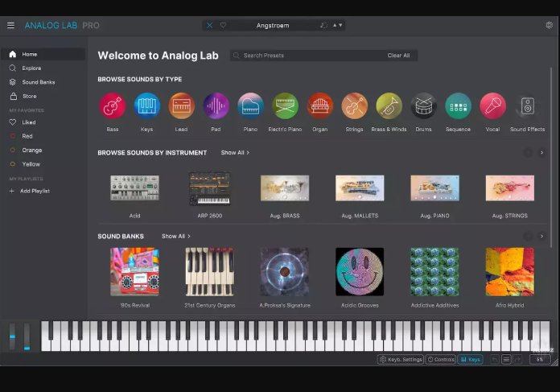Open the history list icon
Screen dimensions: 560x392
506,360
